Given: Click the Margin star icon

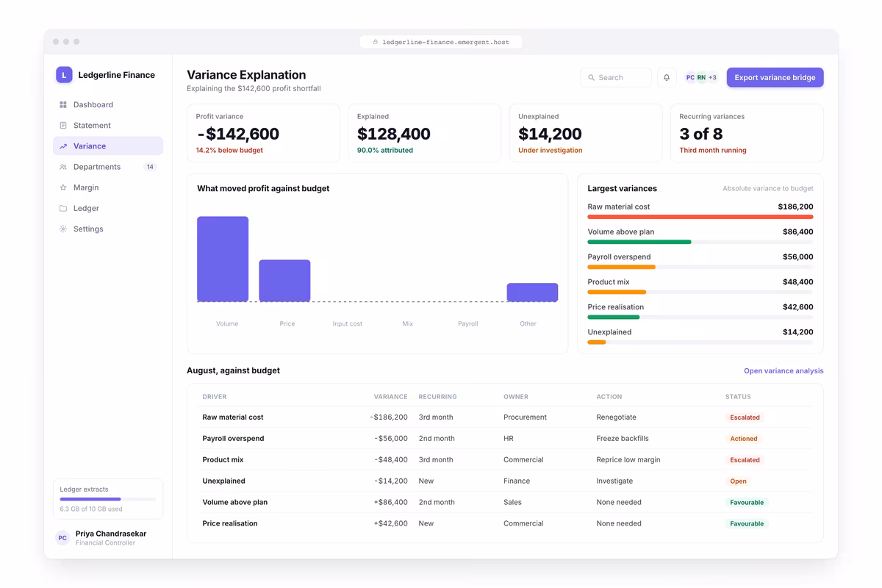Looking at the screenshot, I should 63,187.
